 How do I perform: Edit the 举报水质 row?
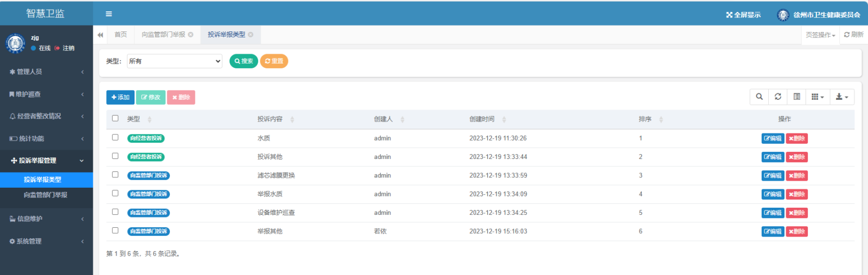point(773,194)
